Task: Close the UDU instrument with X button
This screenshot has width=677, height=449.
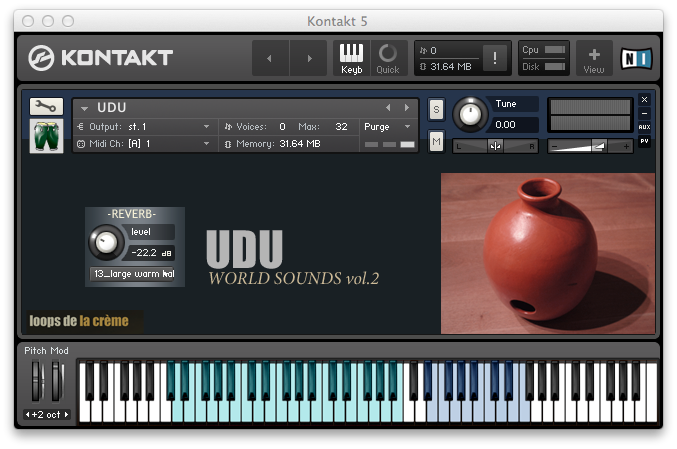Action: (644, 100)
